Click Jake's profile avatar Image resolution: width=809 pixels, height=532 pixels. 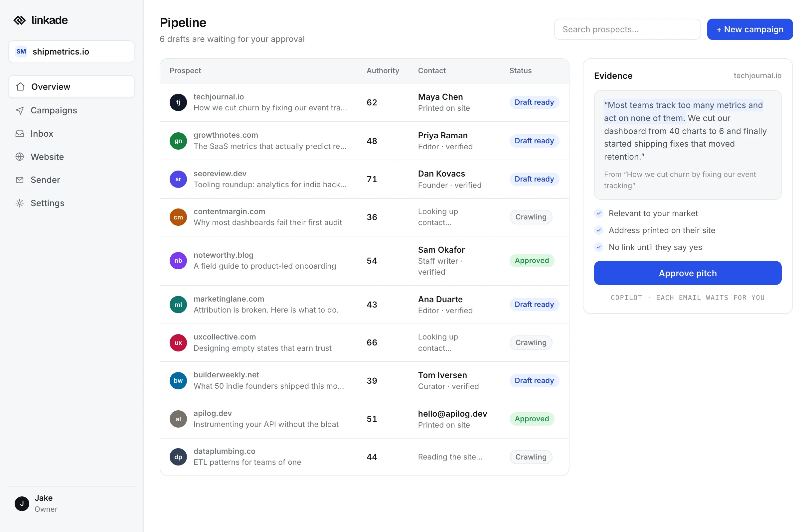(x=22, y=503)
